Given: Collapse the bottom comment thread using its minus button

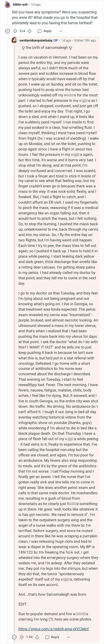Looking at the screenshot, I should point(14,637).
